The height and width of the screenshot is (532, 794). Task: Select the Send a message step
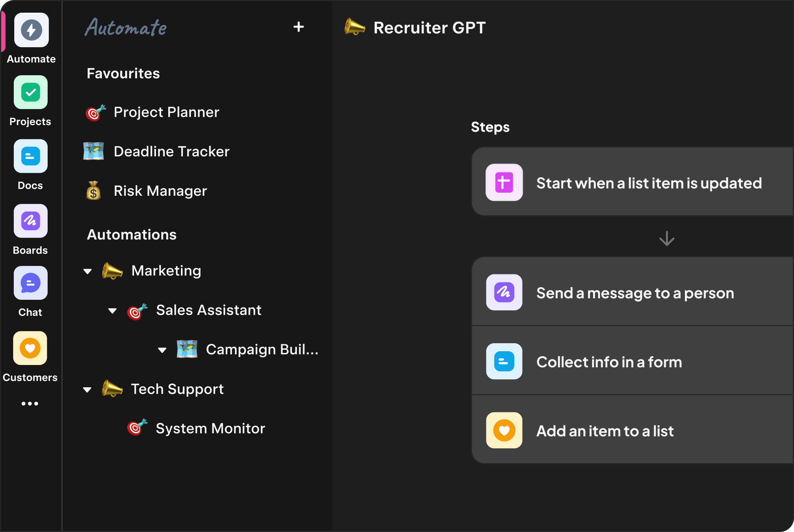click(x=635, y=293)
